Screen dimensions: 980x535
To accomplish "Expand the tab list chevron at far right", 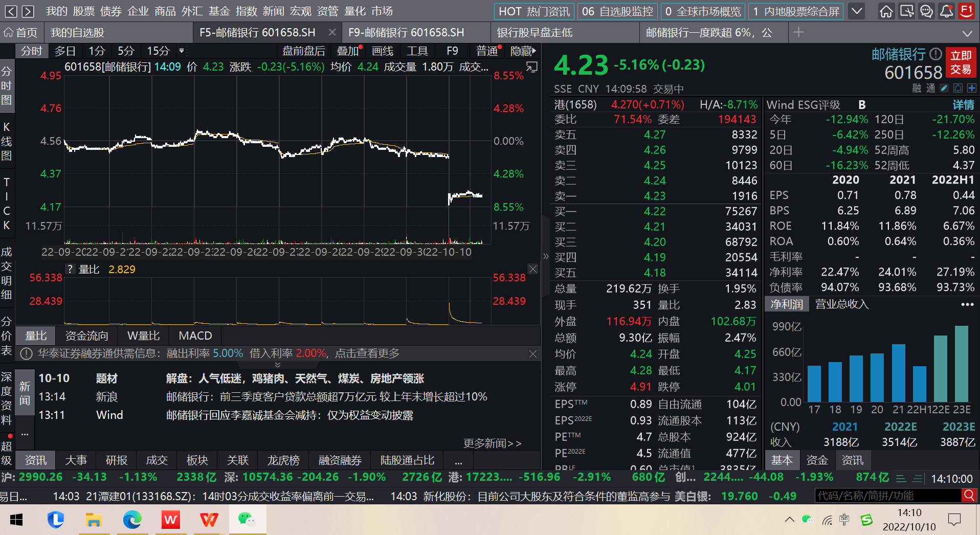I will (967, 33).
